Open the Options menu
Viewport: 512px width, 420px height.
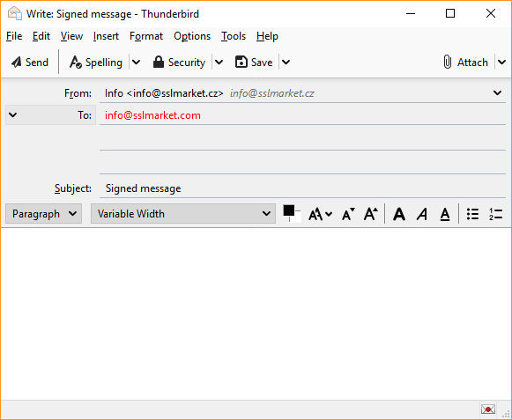tap(192, 36)
